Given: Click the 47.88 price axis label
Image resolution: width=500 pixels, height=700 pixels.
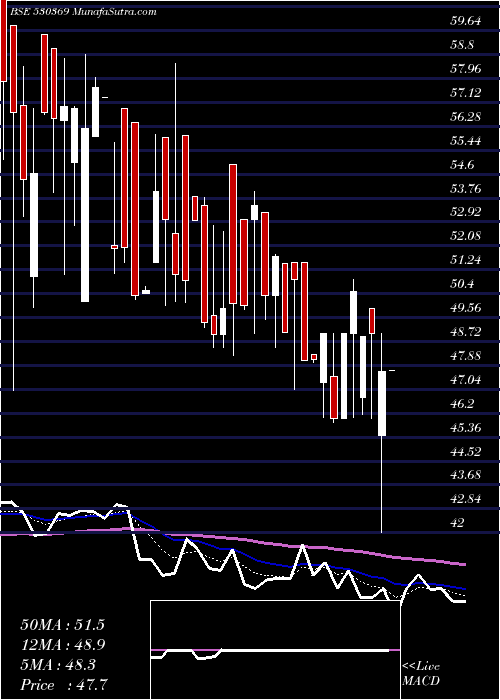Looking at the screenshot, I should click(x=467, y=356).
